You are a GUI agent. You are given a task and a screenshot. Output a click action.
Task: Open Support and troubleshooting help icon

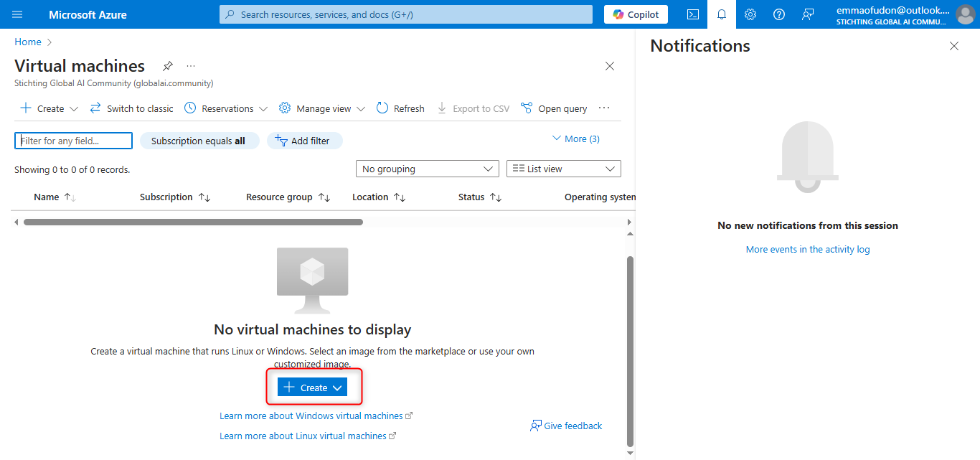779,14
